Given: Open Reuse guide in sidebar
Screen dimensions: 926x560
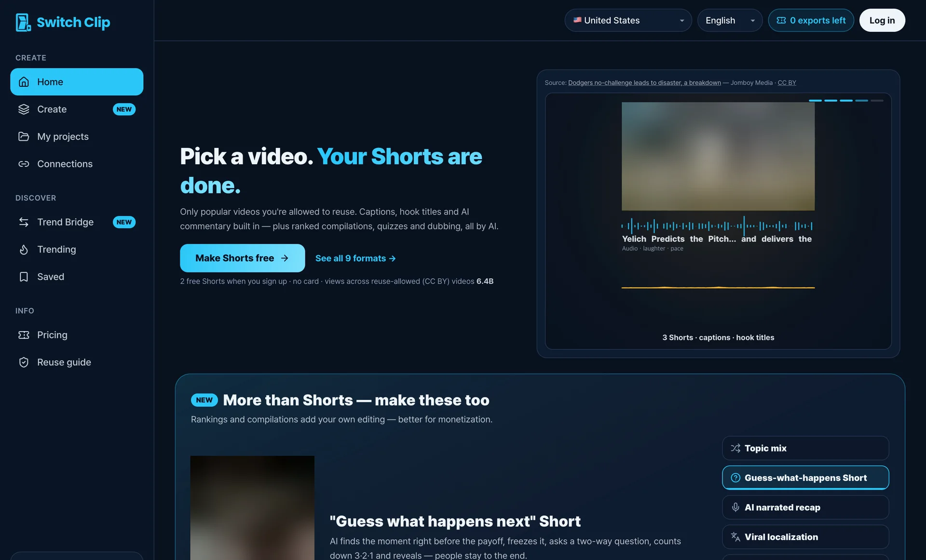Looking at the screenshot, I should click(x=77, y=362).
